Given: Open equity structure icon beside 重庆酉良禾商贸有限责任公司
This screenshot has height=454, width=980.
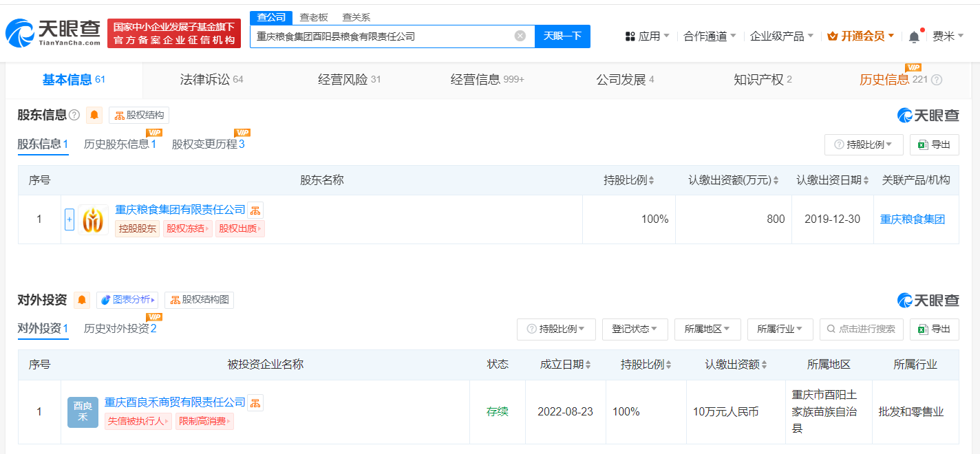Looking at the screenshot, I should pos(255,402).
